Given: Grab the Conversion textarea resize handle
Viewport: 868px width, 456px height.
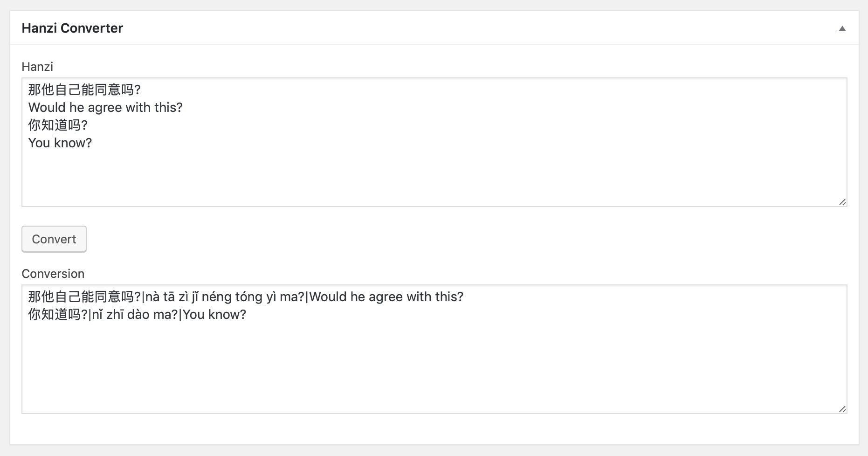Looking at the screenshot, I should pos(842,409).
